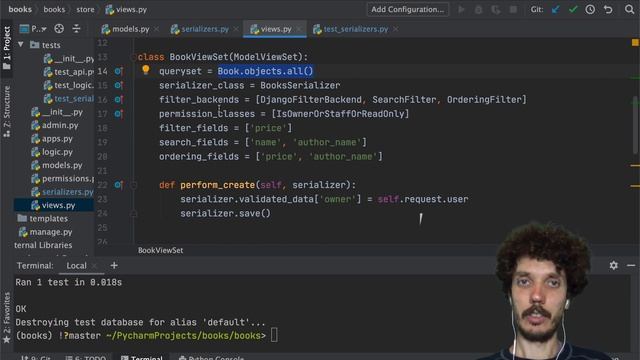The width and height of the screenshot is (640, 360).
Task: Close the test_serializers.py tab
Action: 396,29
